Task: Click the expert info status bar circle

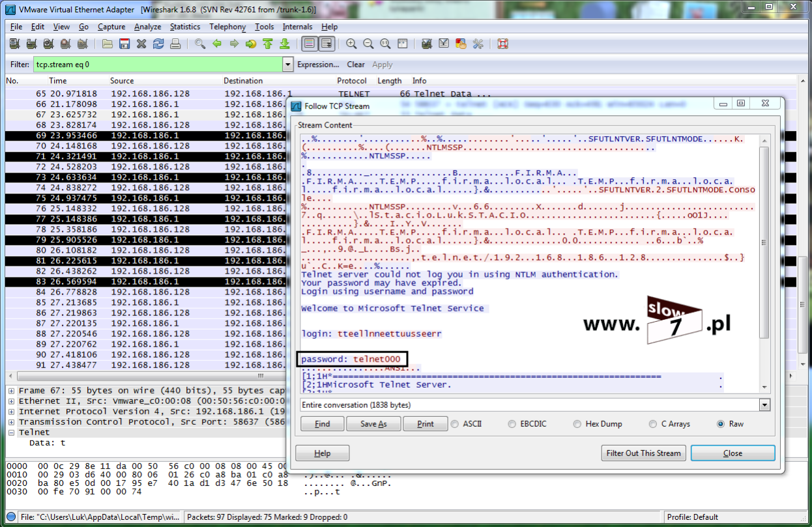Action: (x=11, y=517)
